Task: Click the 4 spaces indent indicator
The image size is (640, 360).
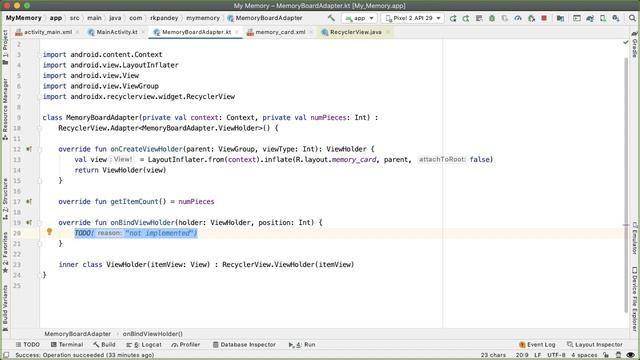Action: pos(584,355)
